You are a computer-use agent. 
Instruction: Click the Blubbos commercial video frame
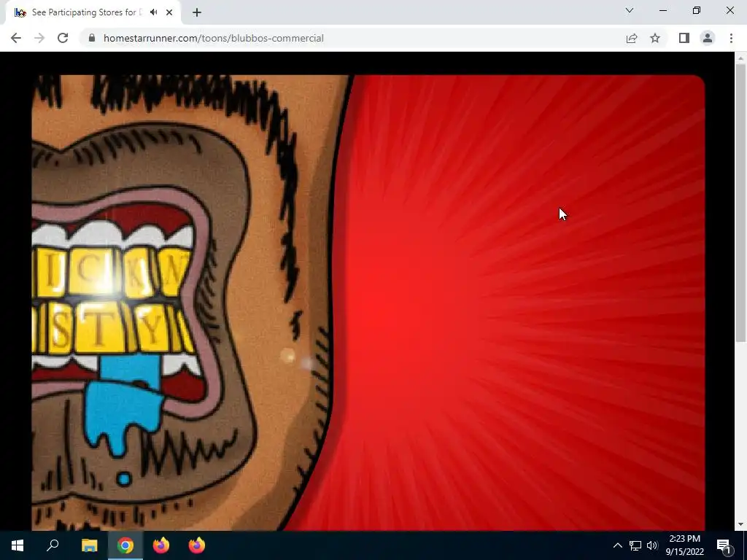tap(368, 303)
